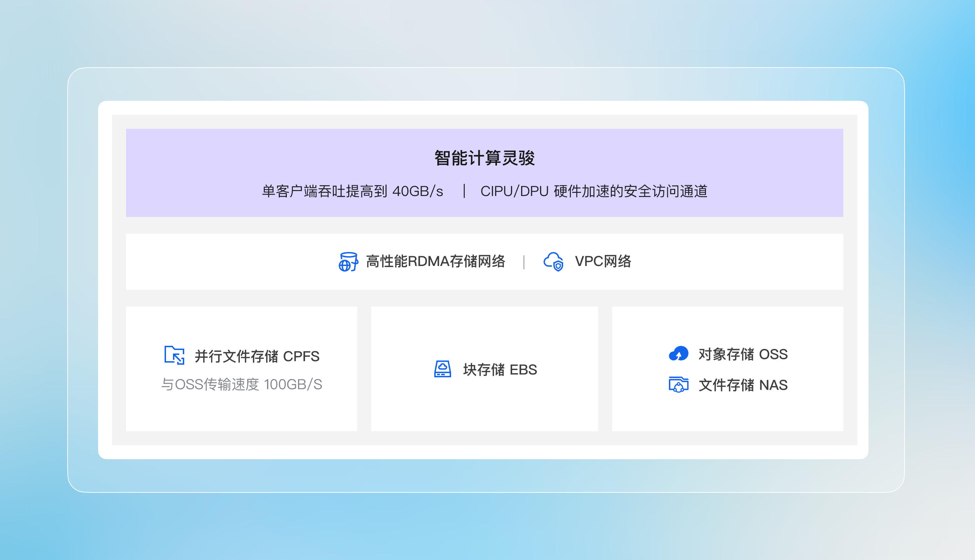Click the 对象存储 OSS label
This screenshot has height=560, width=975.
point(743,354)
